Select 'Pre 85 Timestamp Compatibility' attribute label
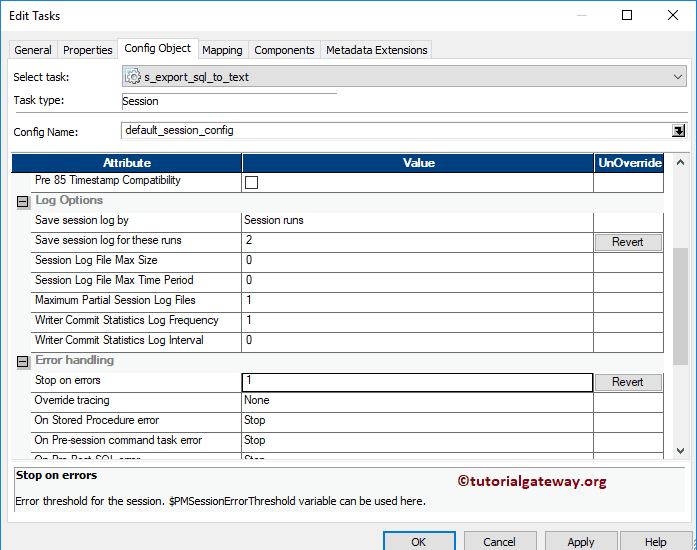Viewport: 697px width, 550px height. click(108, 180)
